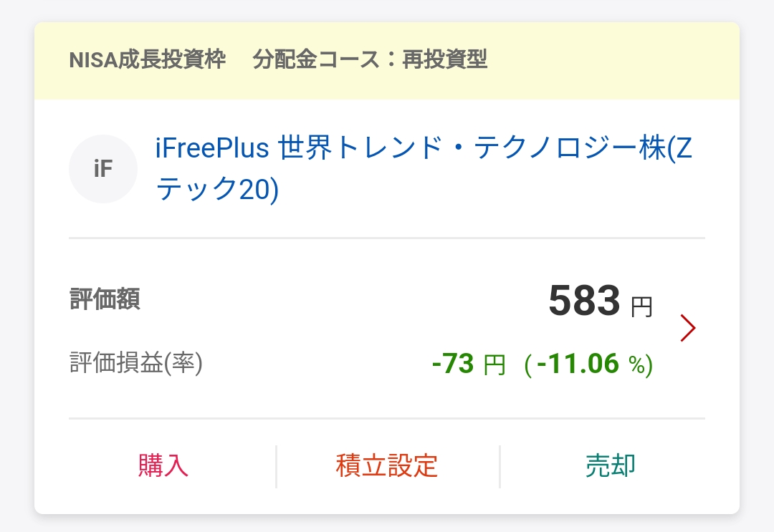The height and width of the screenshot is (532, 774).
Task: Click the horizontal divider above 購入 button row
Action: click(x=387, y=419)
